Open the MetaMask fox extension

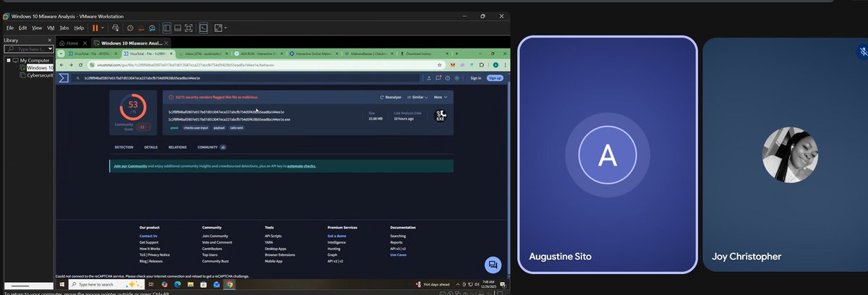tap(453, 65)
